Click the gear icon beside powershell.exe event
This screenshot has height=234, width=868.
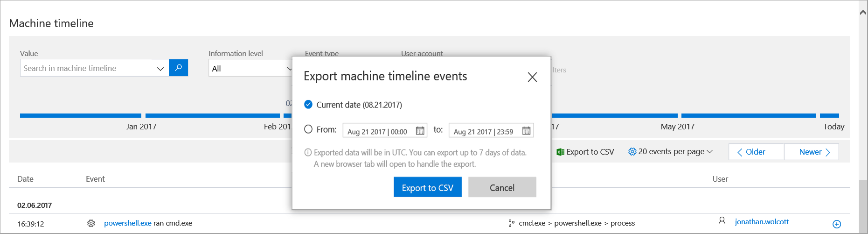pos(91,223)
